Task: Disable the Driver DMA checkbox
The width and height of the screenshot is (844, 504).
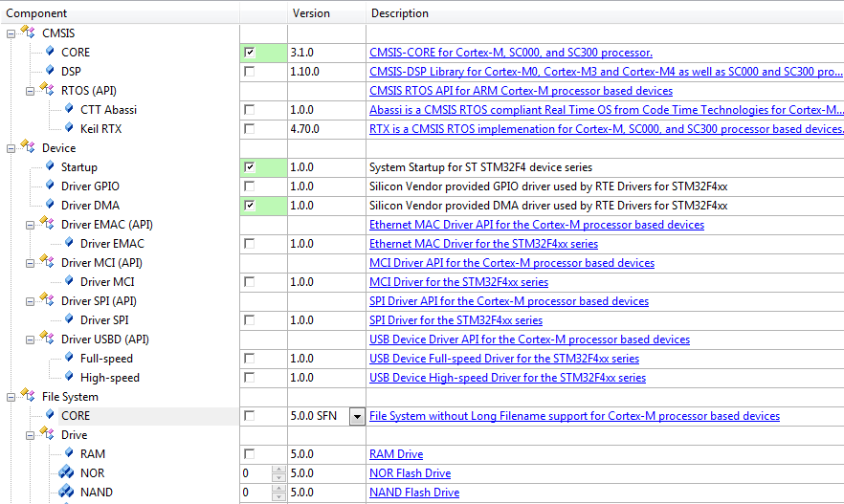Action: pos(250,206)
